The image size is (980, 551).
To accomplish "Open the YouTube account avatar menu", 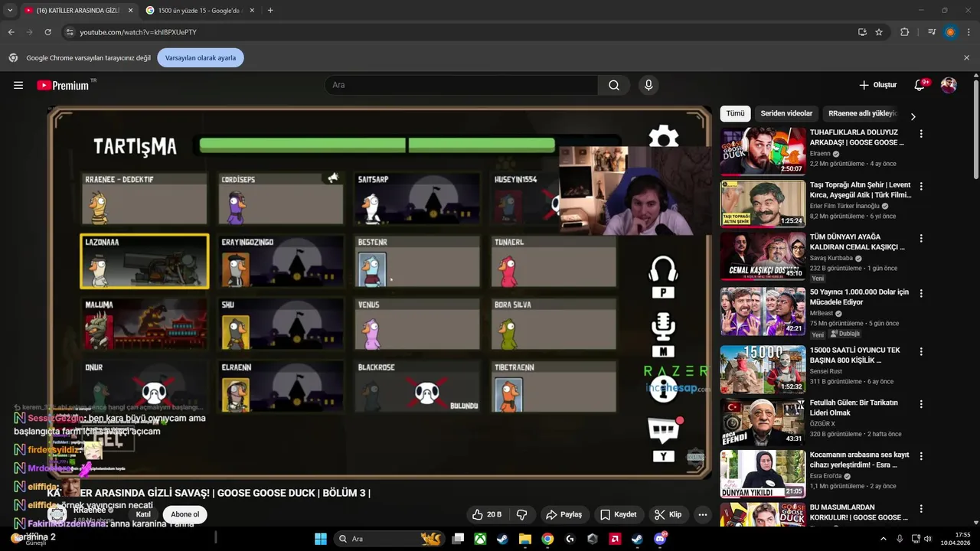I will tap(949, 85).
